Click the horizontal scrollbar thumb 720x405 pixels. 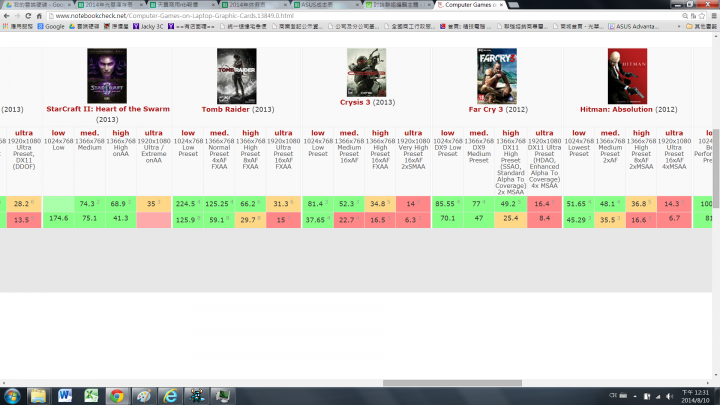452,383
